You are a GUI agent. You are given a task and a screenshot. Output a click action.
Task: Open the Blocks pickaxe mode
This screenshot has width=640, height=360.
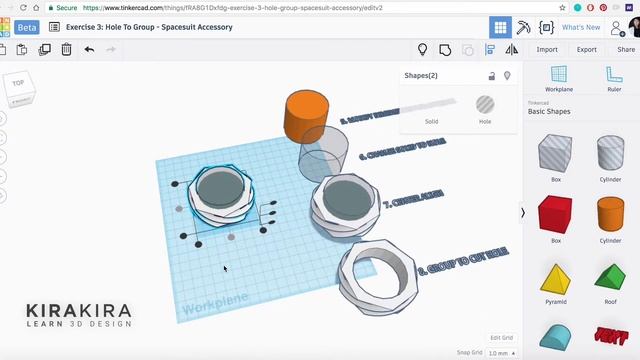[x=523, y=27]
